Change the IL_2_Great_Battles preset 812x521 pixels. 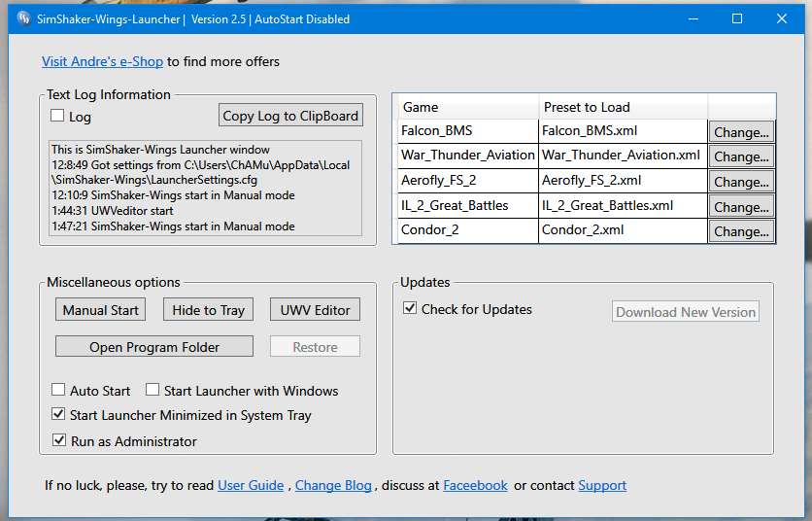(741, 207)
